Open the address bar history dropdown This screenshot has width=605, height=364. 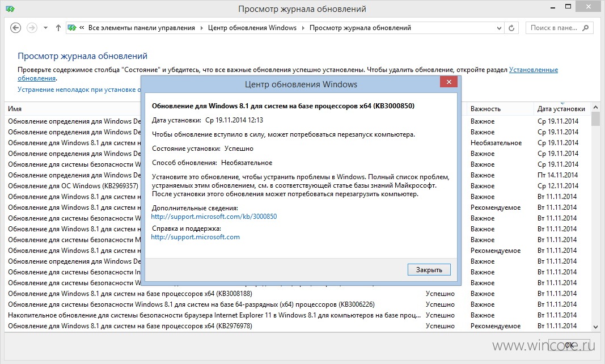(499, 28)
